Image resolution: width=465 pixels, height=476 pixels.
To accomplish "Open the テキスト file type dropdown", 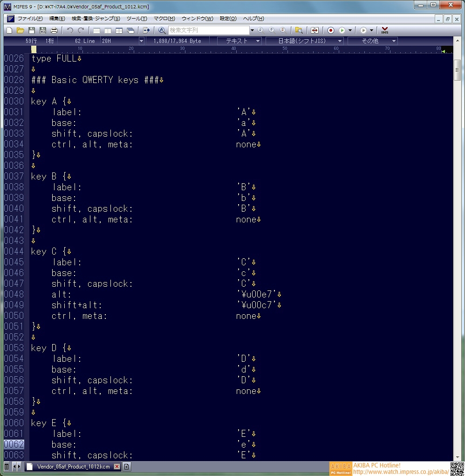I will click(239, 41).
